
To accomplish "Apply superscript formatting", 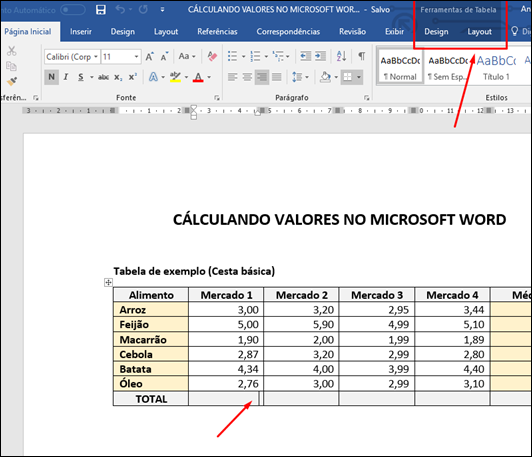I will click(x=133, y=77).
